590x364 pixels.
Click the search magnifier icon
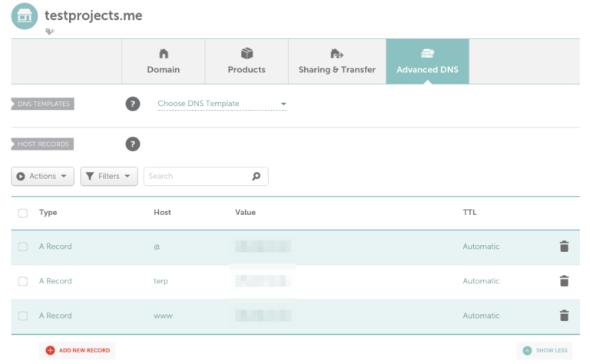257,176
